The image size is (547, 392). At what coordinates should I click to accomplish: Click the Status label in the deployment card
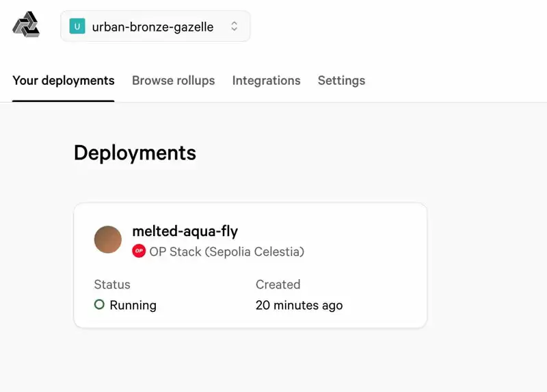pos(112,285)
